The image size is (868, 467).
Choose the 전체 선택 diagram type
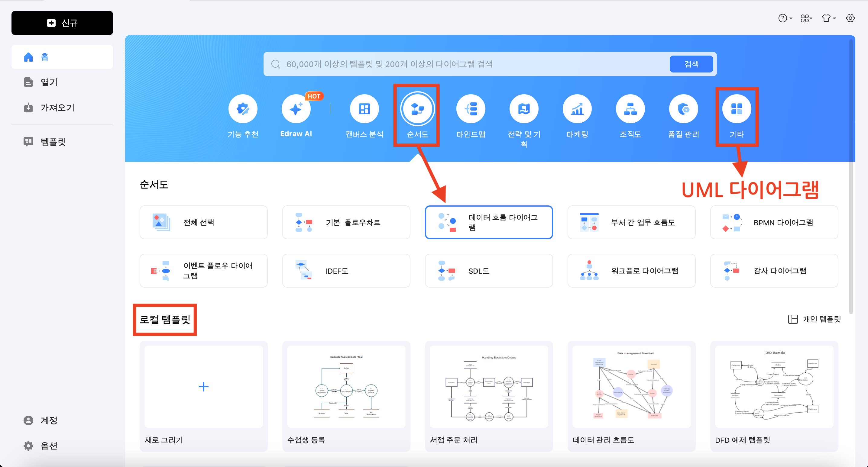point(203,222)
